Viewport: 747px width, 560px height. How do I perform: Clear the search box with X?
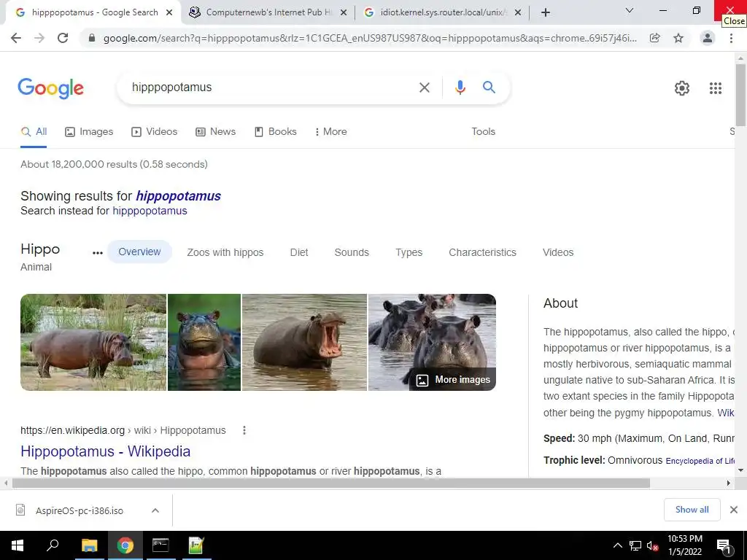click(x=424, y=87)
